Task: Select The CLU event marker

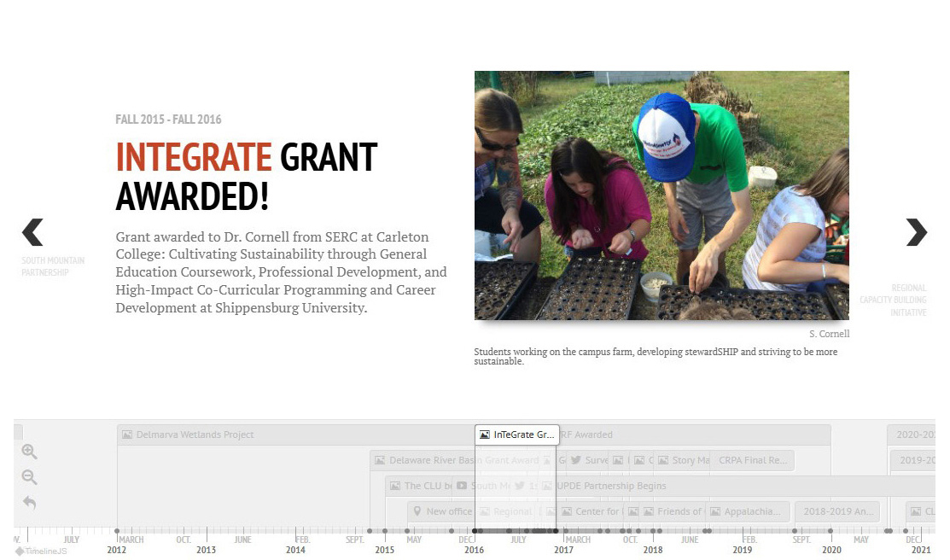Action: [421, 486]
